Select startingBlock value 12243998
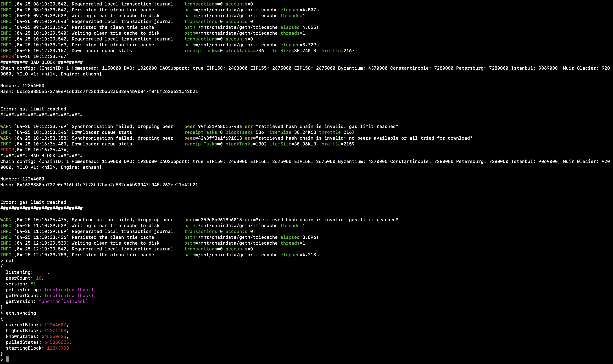 (x=58, y=348)
